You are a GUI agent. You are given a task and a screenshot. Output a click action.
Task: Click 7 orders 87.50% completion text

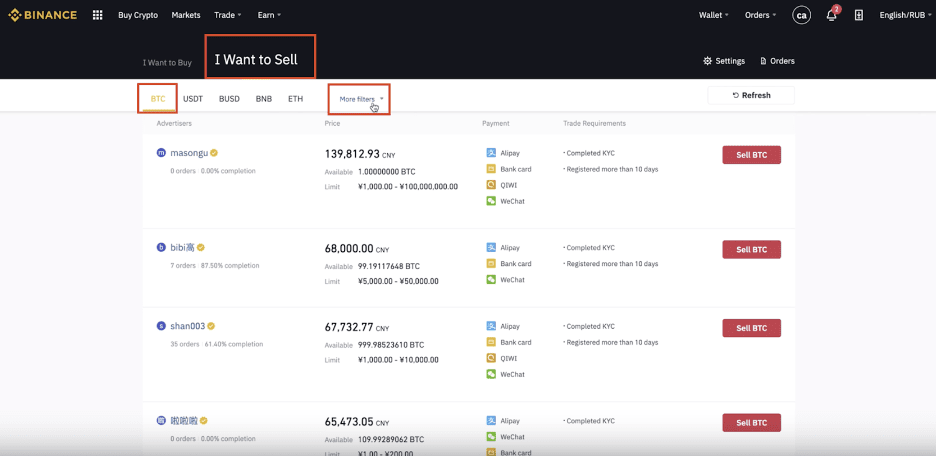(x=215, y=266)
